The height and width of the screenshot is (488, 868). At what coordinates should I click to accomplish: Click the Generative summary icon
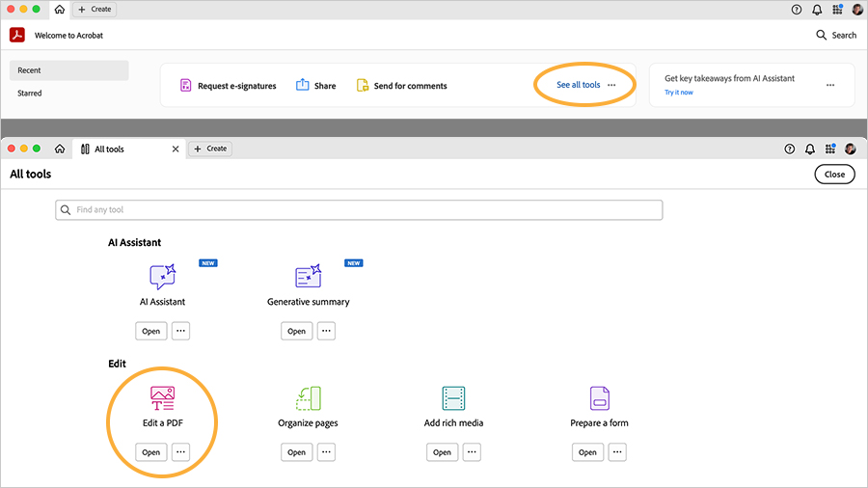click(x=308, y=277)
